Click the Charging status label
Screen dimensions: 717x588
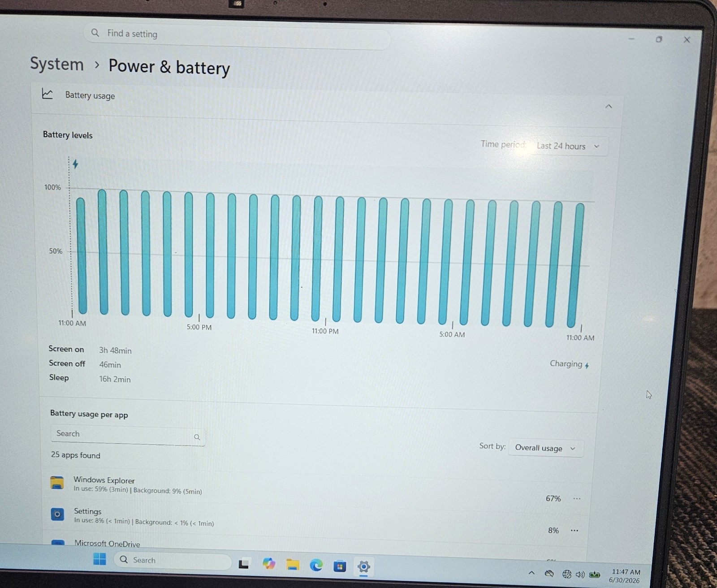tap(570, 364)
